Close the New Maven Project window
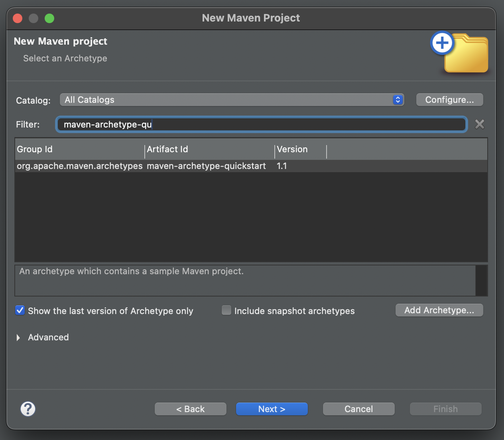Viewport: 504px width, 440px height. point(18,18)
